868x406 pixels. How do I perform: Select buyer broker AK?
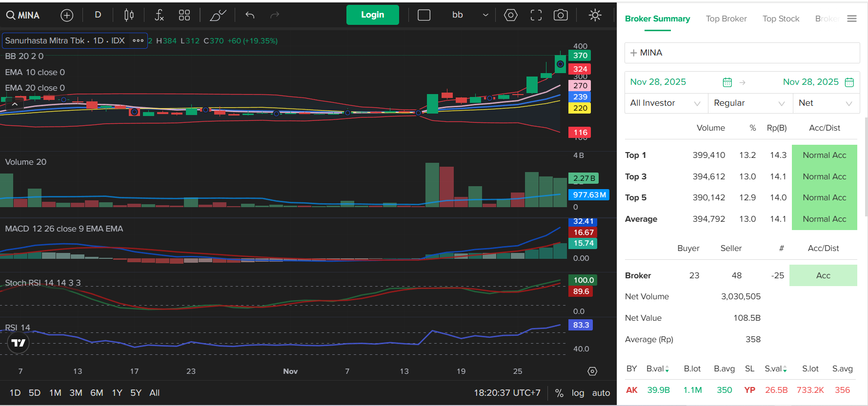click(x=632, y=390)
